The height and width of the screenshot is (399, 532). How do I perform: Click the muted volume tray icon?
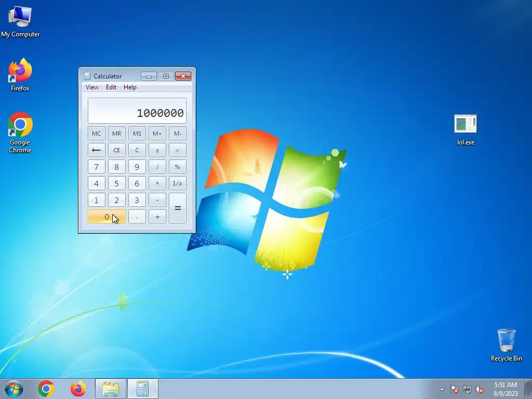(x=480, y=389)
